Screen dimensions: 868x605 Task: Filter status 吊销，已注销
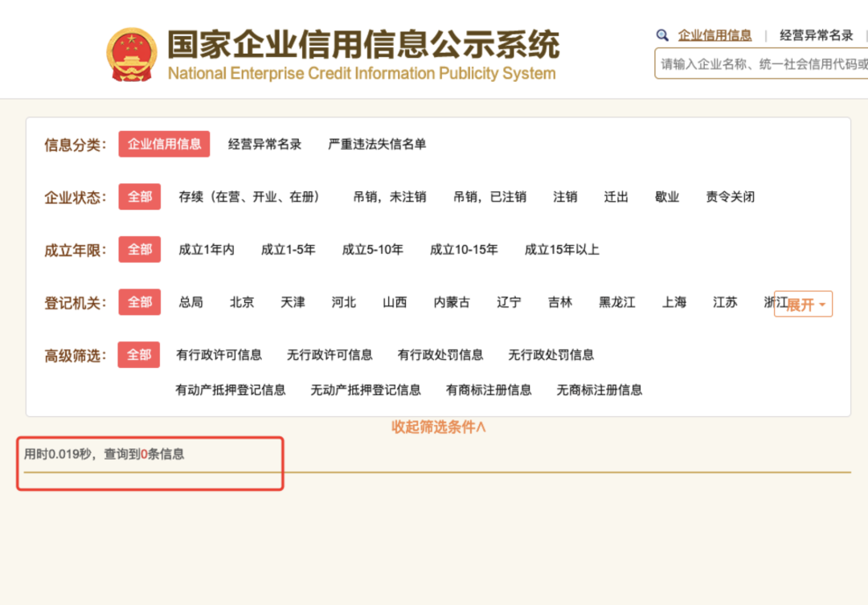(490, 197)
